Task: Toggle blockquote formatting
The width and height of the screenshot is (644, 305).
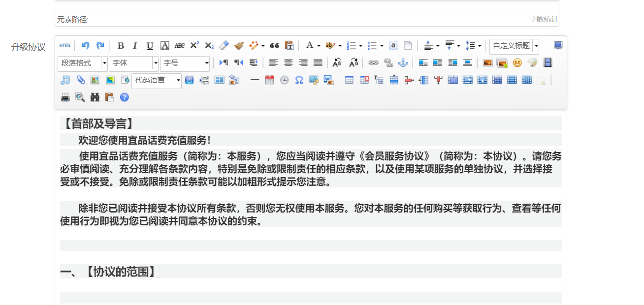Action: click(275, 46)
